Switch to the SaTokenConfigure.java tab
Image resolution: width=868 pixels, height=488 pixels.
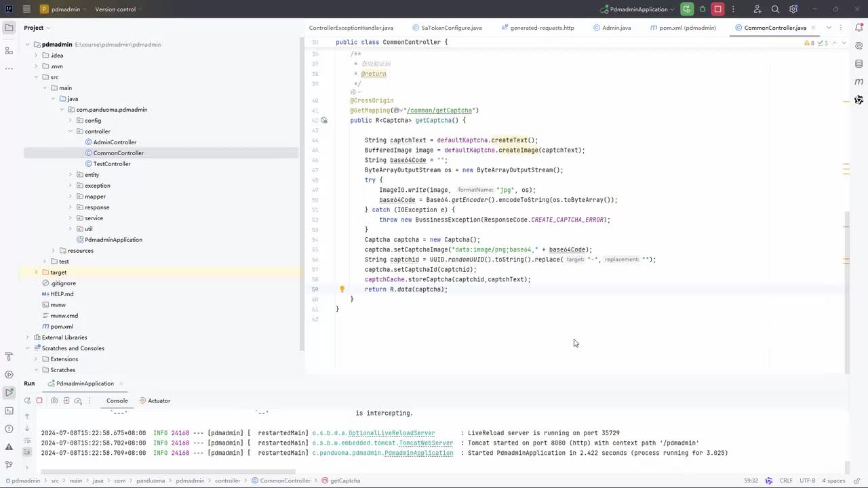(x=451, y=28)
